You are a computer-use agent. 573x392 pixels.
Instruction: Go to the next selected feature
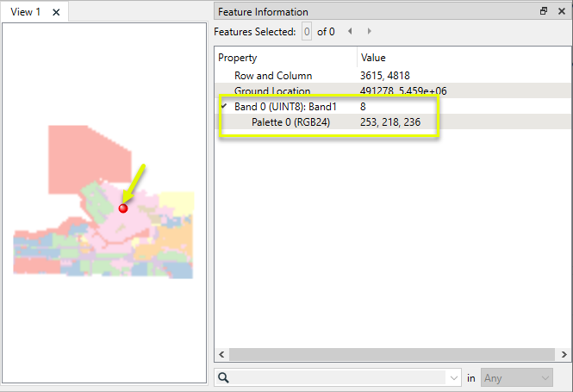tap(370, 31)
